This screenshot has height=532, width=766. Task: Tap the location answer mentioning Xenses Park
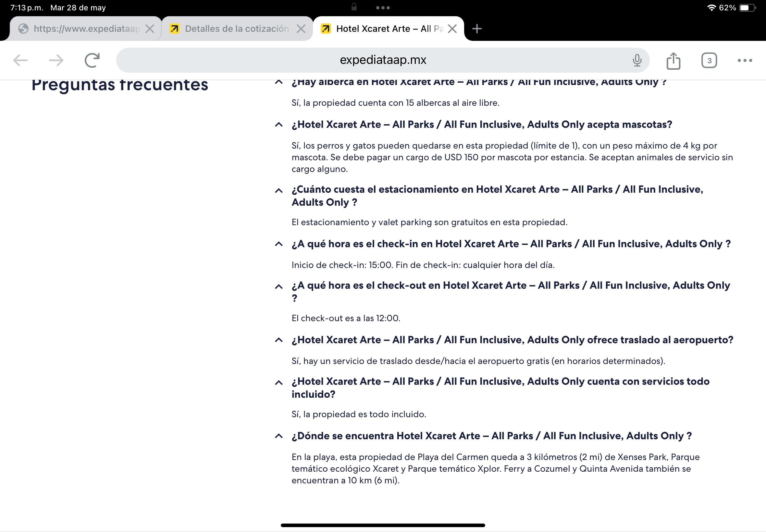(x=496, y=469)
